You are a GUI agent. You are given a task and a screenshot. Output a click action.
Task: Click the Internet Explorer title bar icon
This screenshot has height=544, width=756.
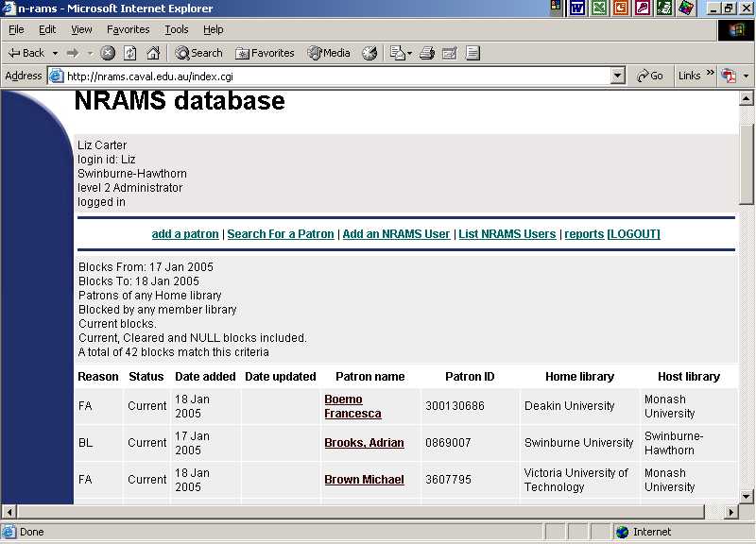(x=9, y=8)
